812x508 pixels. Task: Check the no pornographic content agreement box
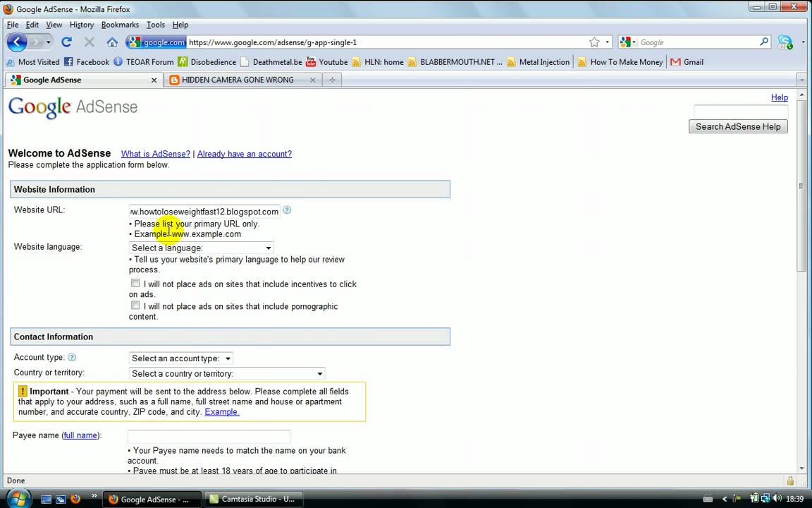coord(135,306)
